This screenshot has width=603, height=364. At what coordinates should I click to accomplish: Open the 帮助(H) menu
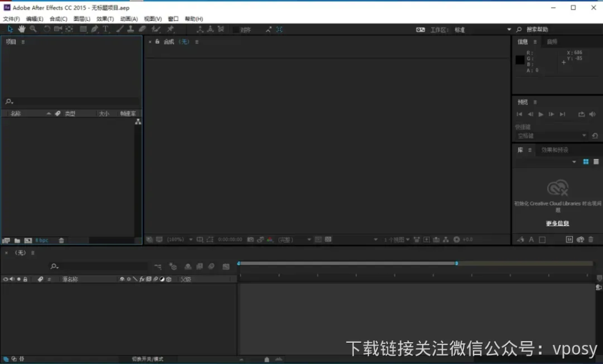click(x=194, y=19)
